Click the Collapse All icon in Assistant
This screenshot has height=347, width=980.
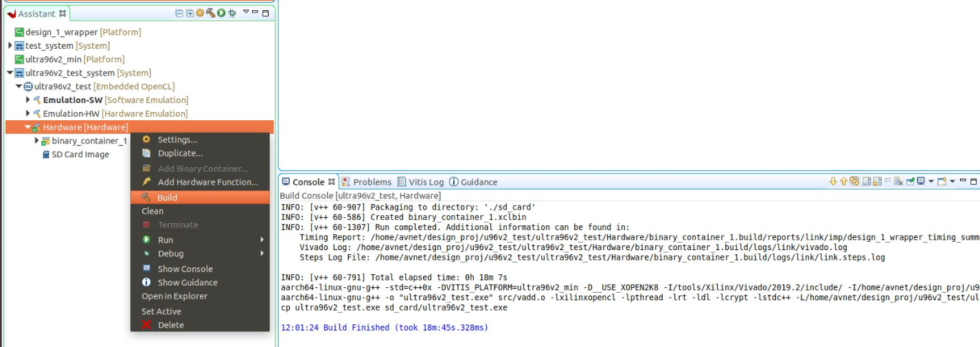click(x=179, y=13)
